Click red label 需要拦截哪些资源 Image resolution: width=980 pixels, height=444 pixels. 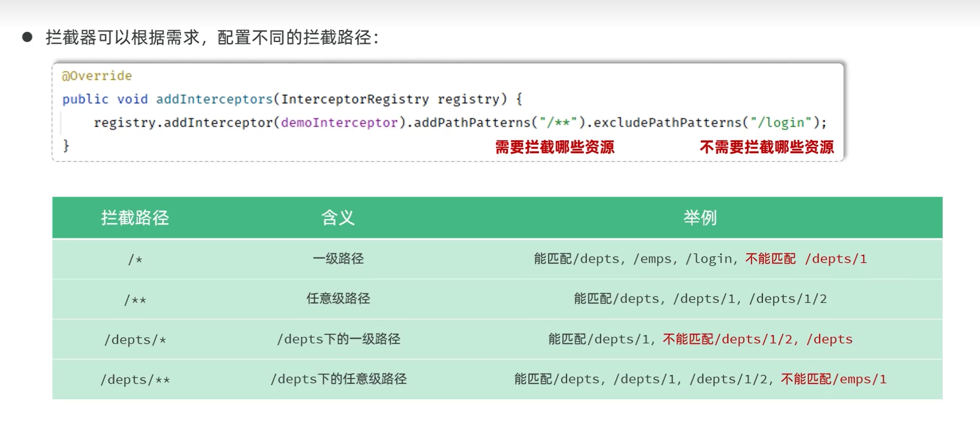coord(555,147)
